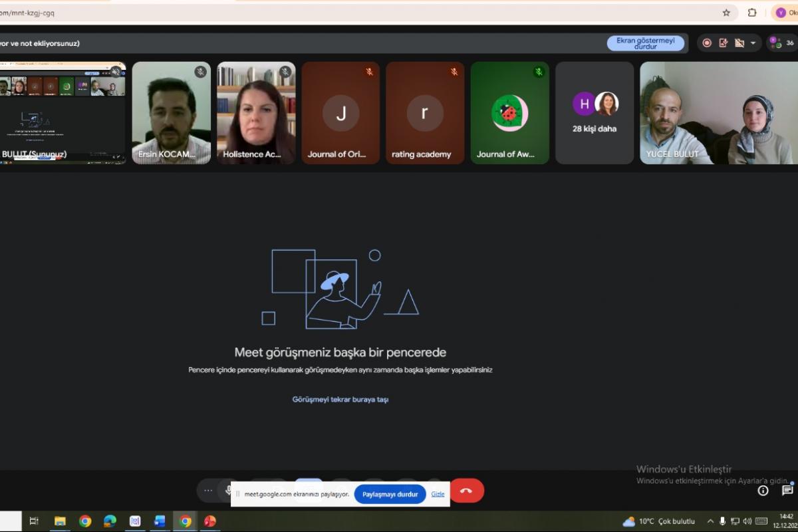Open File Explorer from the taskbar
Image resolution: width=798 pixels, height=532 pixels.
[x=60, y=521]
